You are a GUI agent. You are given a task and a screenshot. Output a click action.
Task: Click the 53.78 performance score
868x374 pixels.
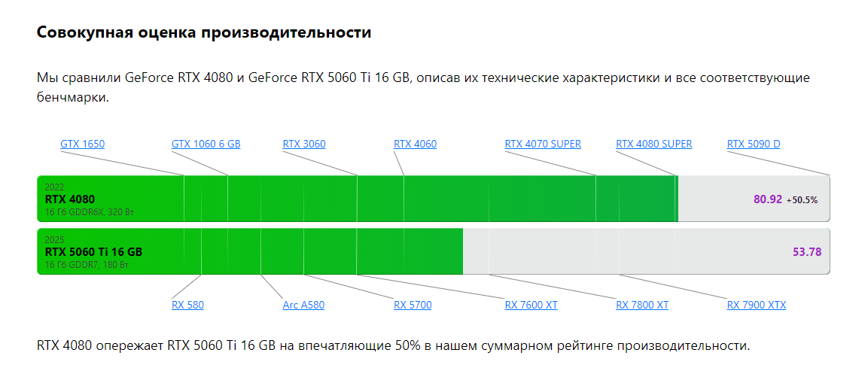click(x=807, y=252)
